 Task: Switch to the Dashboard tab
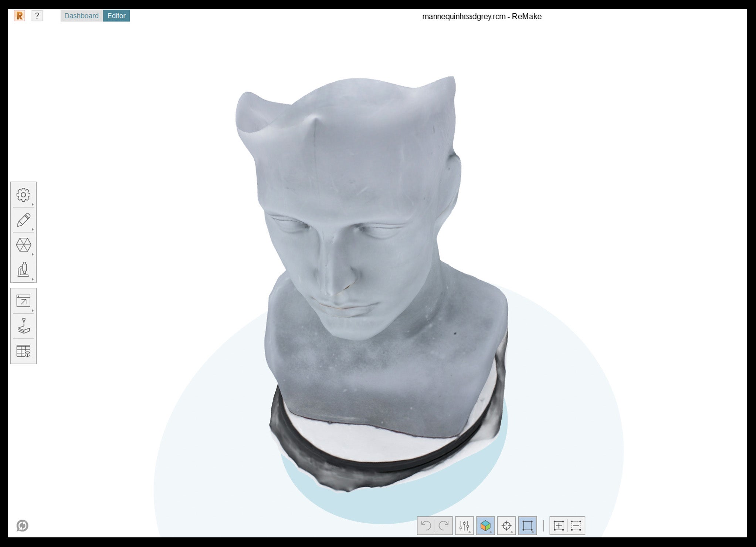click(x=81, y=16)
